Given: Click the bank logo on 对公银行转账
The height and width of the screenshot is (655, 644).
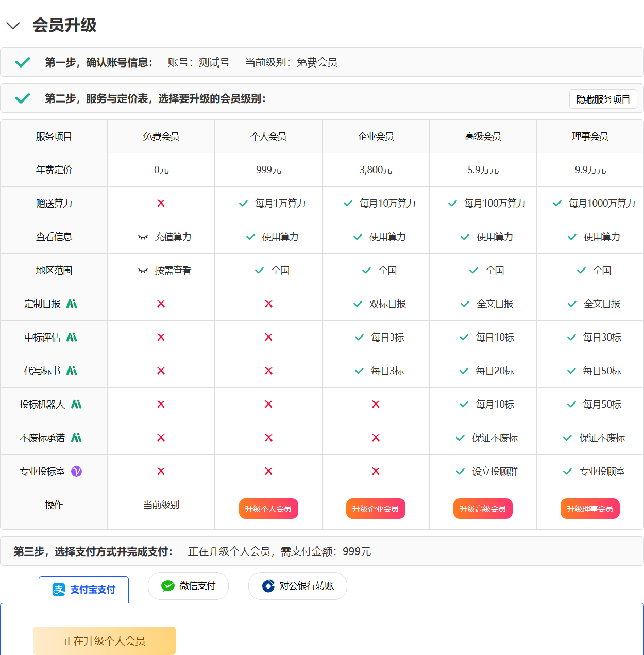Looking at the screenshot, I should (268, 586).
